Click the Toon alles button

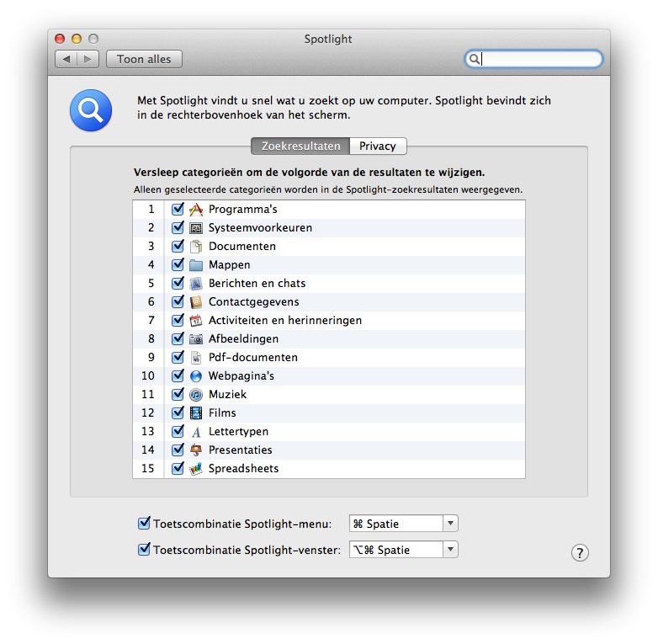coord(144,59)
